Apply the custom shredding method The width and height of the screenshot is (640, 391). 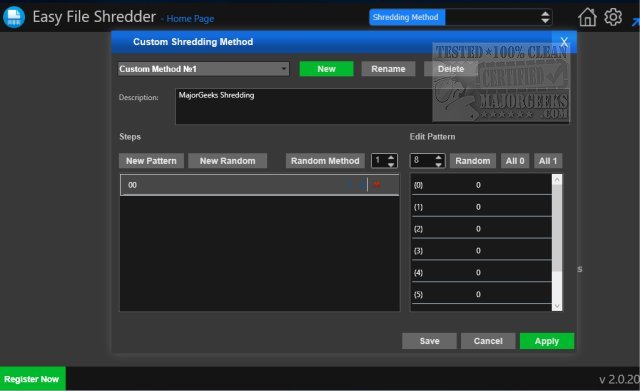pos(547,341)
